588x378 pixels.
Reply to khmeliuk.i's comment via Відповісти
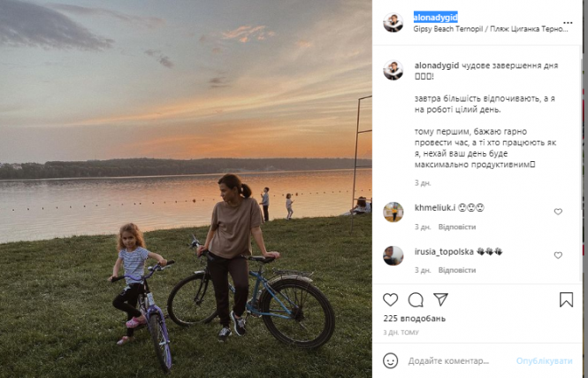tap(457, 227)
